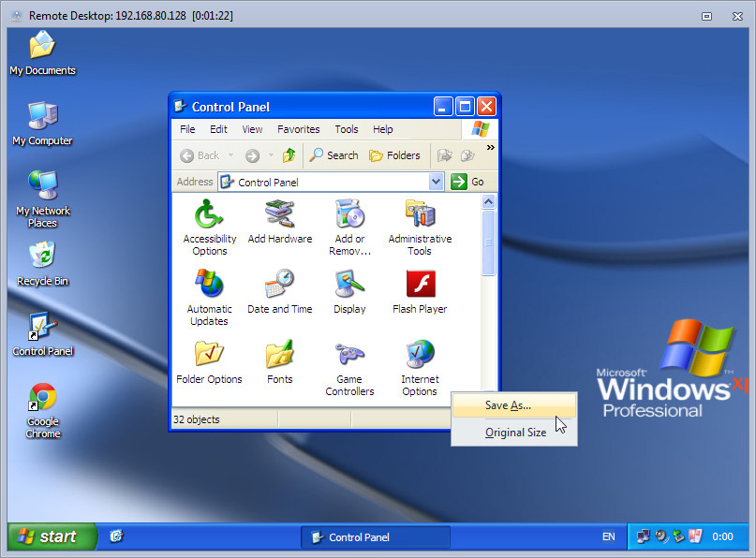Select Control Panel desktop shortcut

[x=42, y=334]
